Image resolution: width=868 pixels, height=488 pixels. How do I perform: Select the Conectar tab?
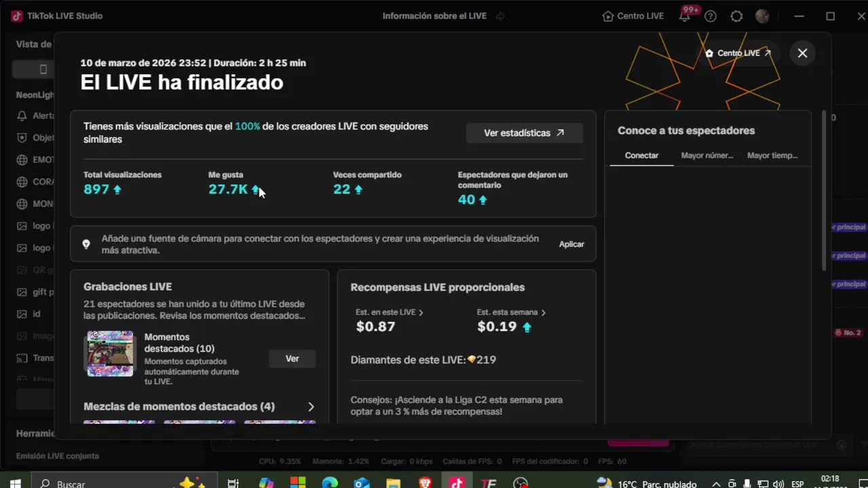click(x=642, y=155)
